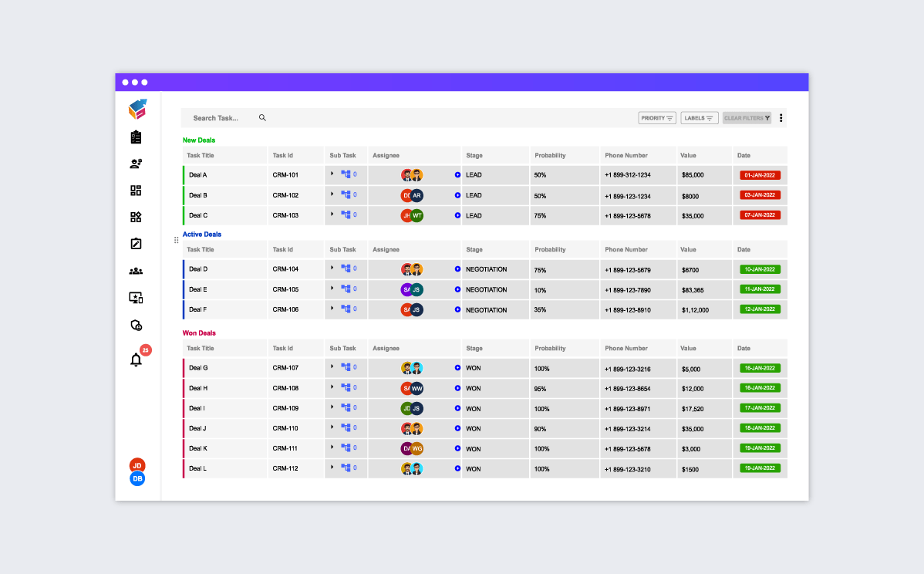Click the app logo at top of sidebar
Image resolution: width=924 pixels, height=574 pixels.
[137, 110]
